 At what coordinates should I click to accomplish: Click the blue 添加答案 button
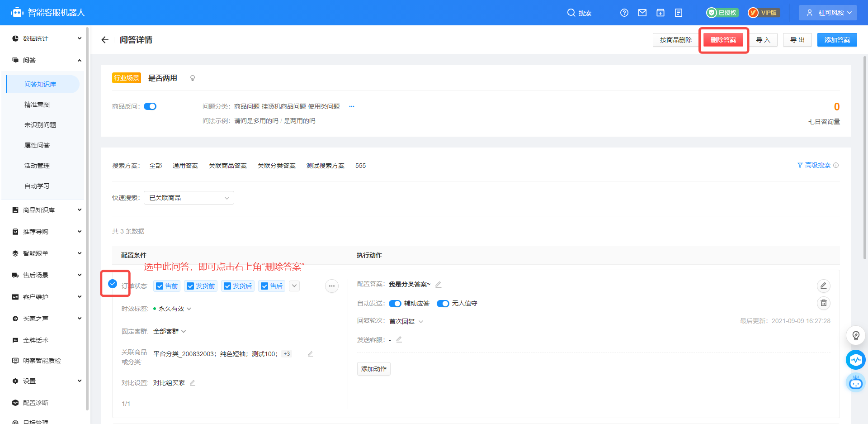[x=837, y=40]
